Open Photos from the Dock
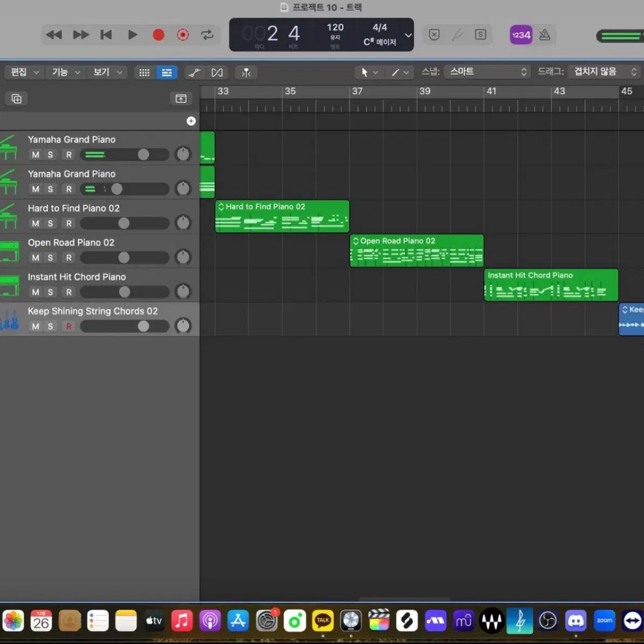The height and width of the screenshot is (644, 644). [13, 621]
